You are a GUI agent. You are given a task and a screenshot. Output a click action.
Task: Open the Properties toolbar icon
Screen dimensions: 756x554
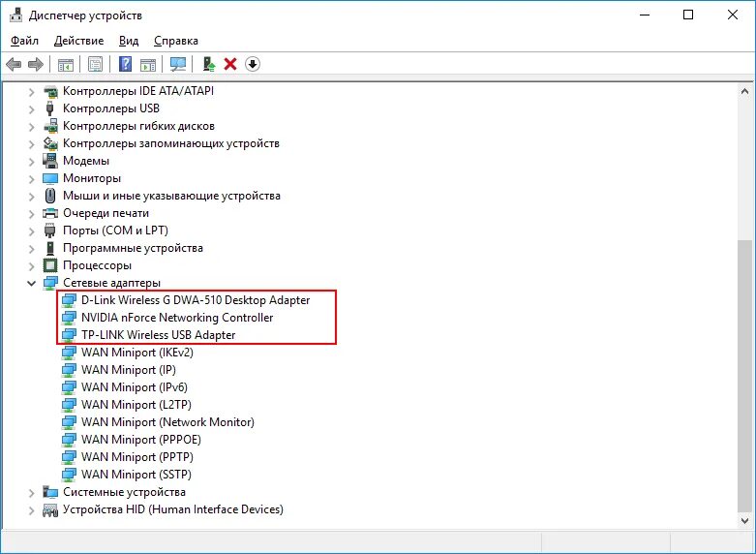[x=96, y=64]
